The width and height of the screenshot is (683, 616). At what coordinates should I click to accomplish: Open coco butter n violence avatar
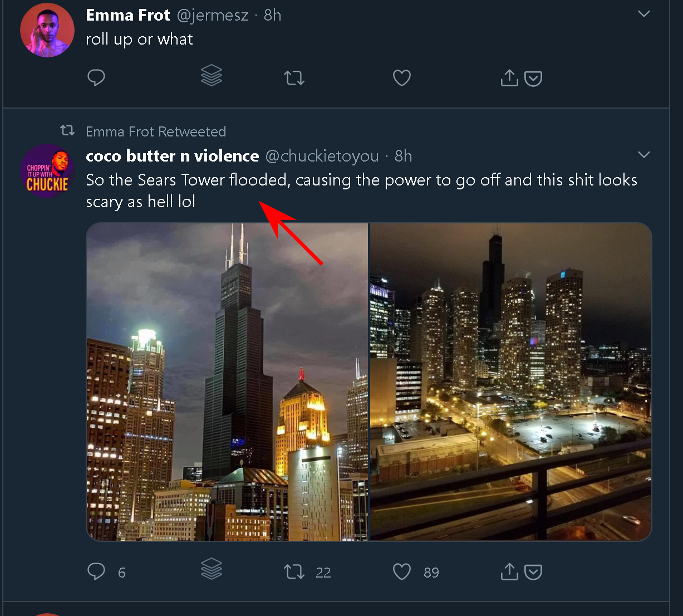[x=47, y=171]
